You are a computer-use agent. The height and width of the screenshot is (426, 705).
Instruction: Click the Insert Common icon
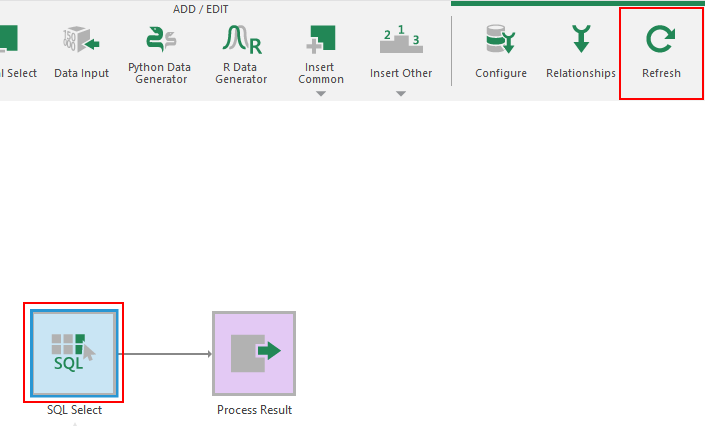(321, 40)
